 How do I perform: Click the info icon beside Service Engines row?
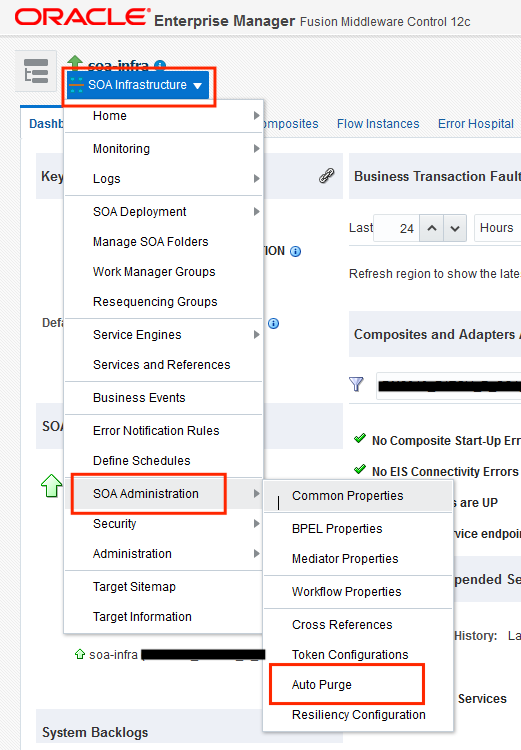(273, 323)
